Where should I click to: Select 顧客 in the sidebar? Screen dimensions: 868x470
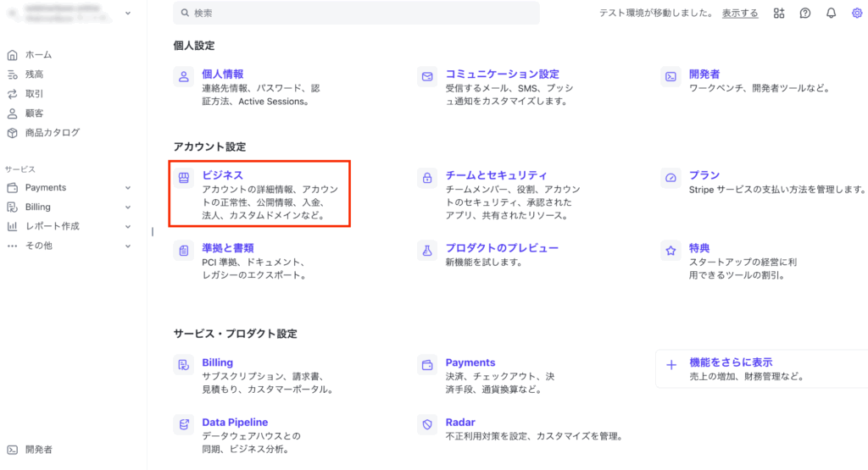coord(34,113)
